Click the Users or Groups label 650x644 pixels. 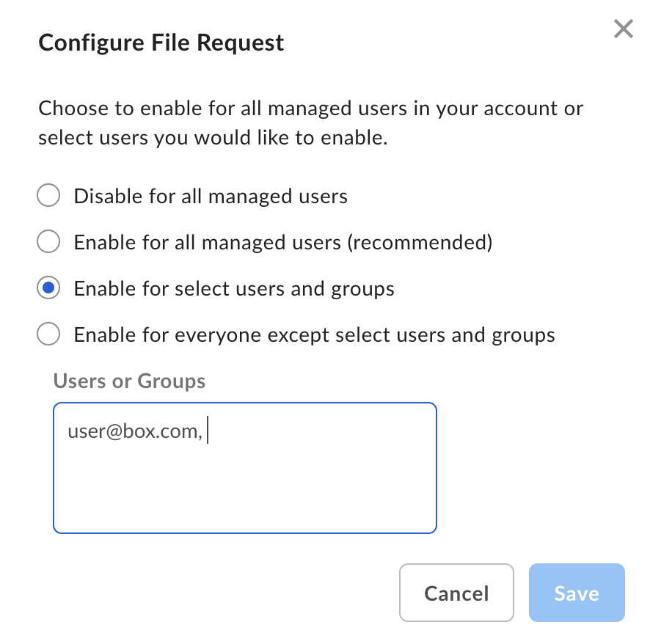(128, 381)
